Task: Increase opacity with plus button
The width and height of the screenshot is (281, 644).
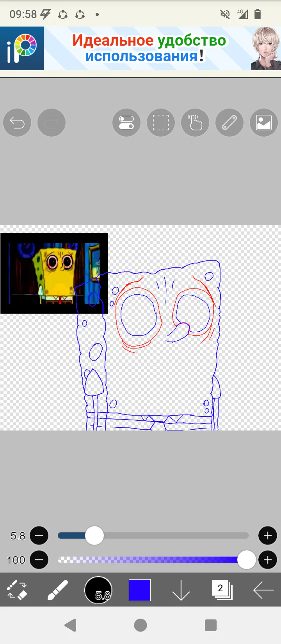Action: [268, 560]
